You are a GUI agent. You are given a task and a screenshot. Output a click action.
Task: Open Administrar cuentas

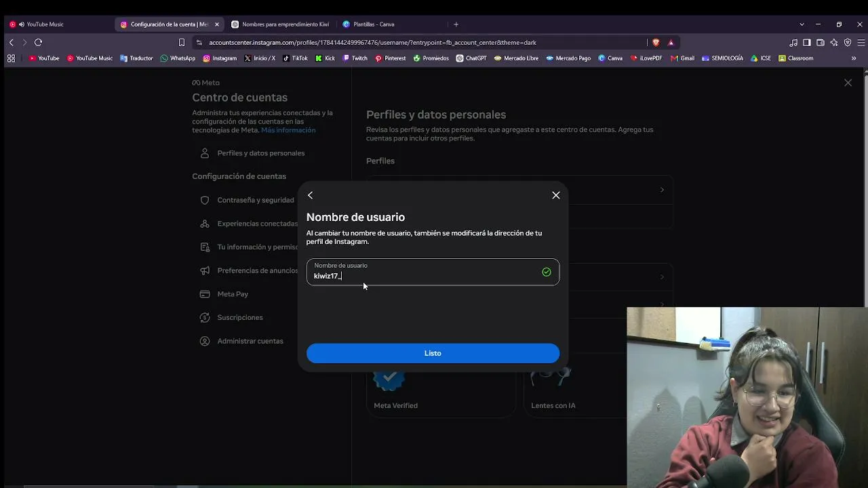click(250, 341)
